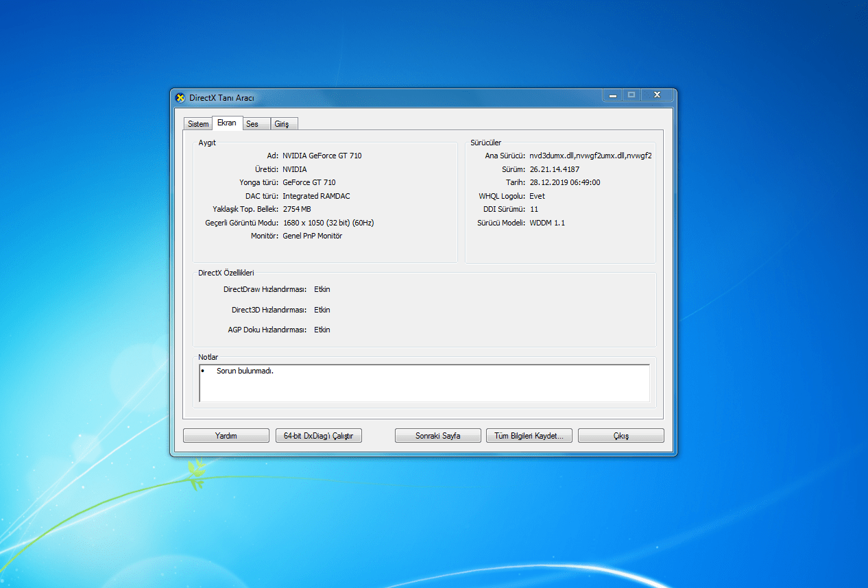Click the Üretici value NVIDIA

click(x=295, y=169)
